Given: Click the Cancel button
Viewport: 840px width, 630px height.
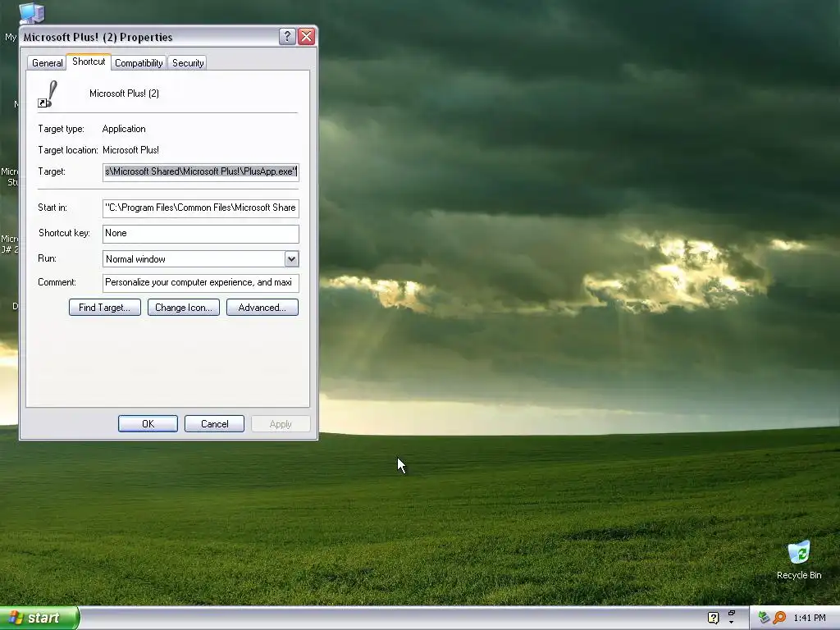Looking at the screenshot, I should (214, 424).
